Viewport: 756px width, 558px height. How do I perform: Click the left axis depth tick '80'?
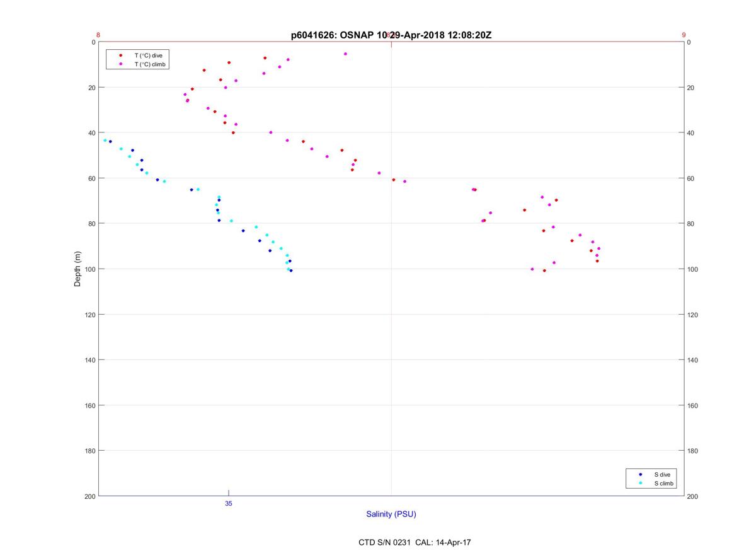tap(91, 224)
